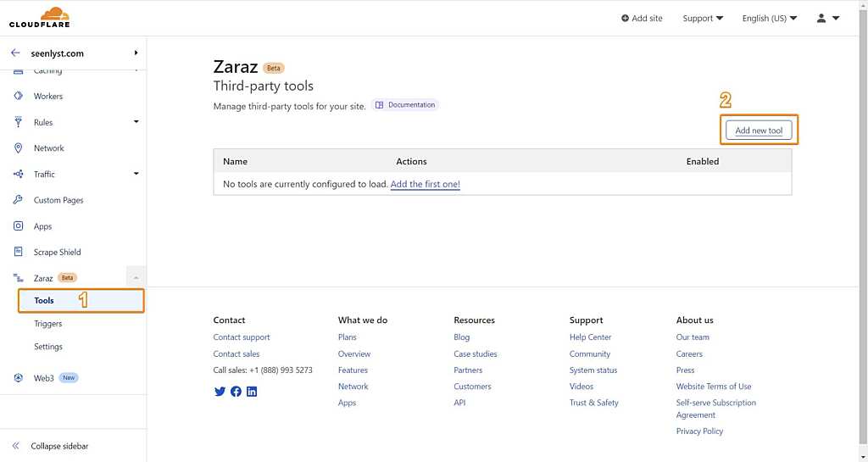Open the Trust & Safety footer link
The image size is (868, 462).
point(593,403)
